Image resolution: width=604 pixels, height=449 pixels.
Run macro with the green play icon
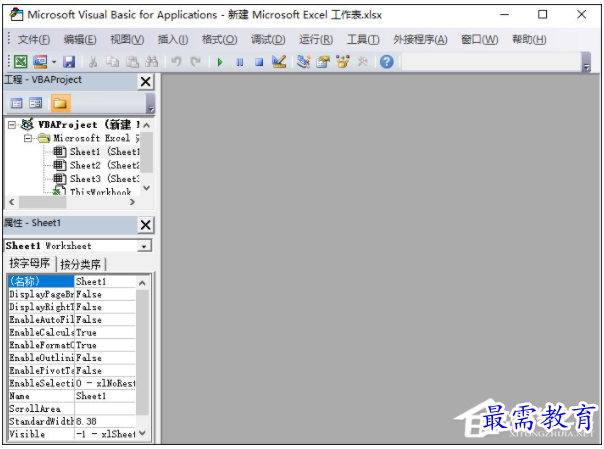pyautogui.click(x=220, y=62)
